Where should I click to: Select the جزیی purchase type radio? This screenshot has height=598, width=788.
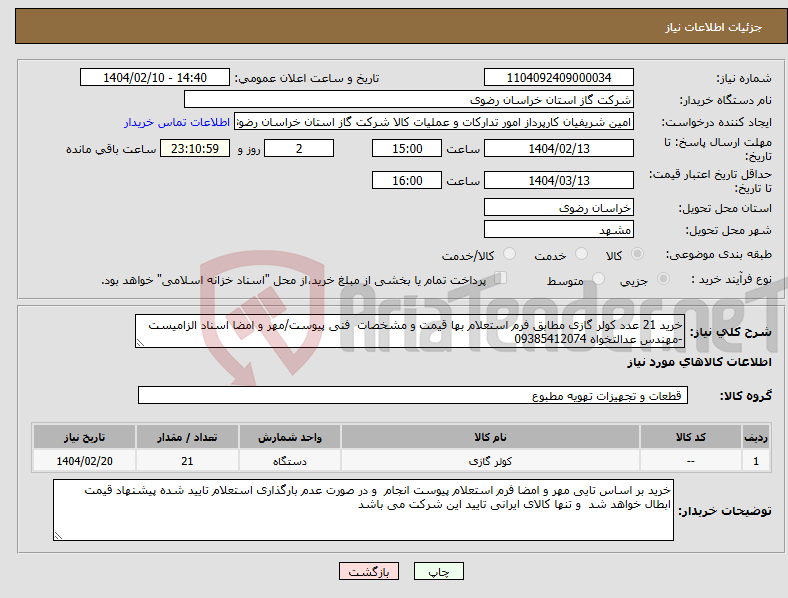click(663, 279)
